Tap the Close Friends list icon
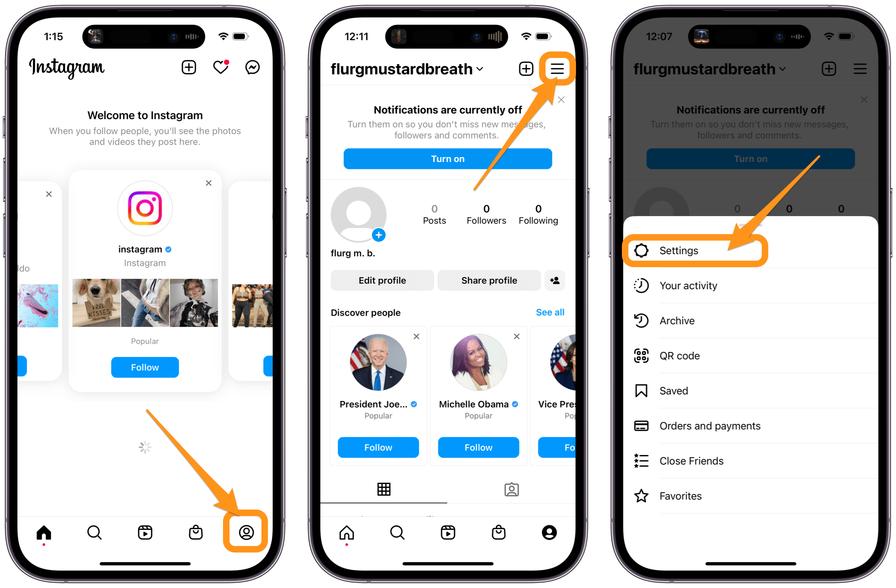This screenshot has width=896, height=588. pos(640,460)
